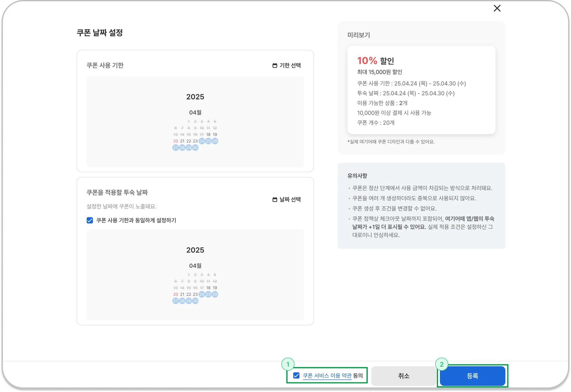Click day 22 in lower calendar
Image resolution: width=571 pixels, height=392 pixels.
189,294
